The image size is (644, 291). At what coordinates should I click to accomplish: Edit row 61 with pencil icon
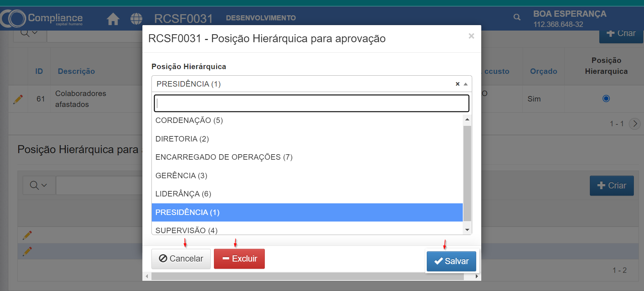coord(18,99)
